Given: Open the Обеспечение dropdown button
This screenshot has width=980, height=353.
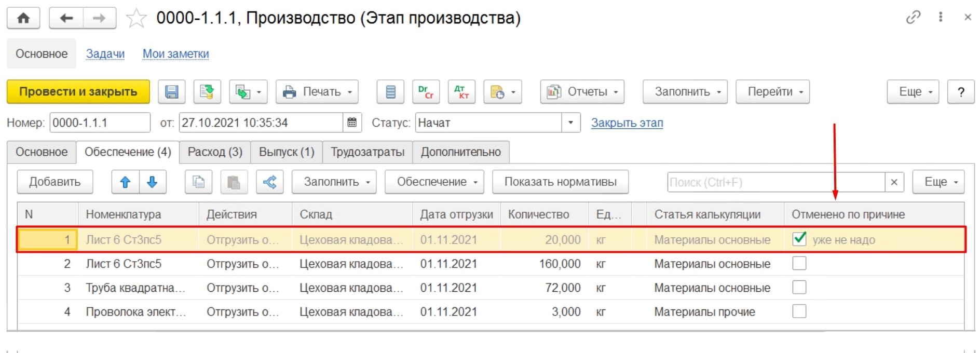Looking at the screenshot, I should (434, 182).
